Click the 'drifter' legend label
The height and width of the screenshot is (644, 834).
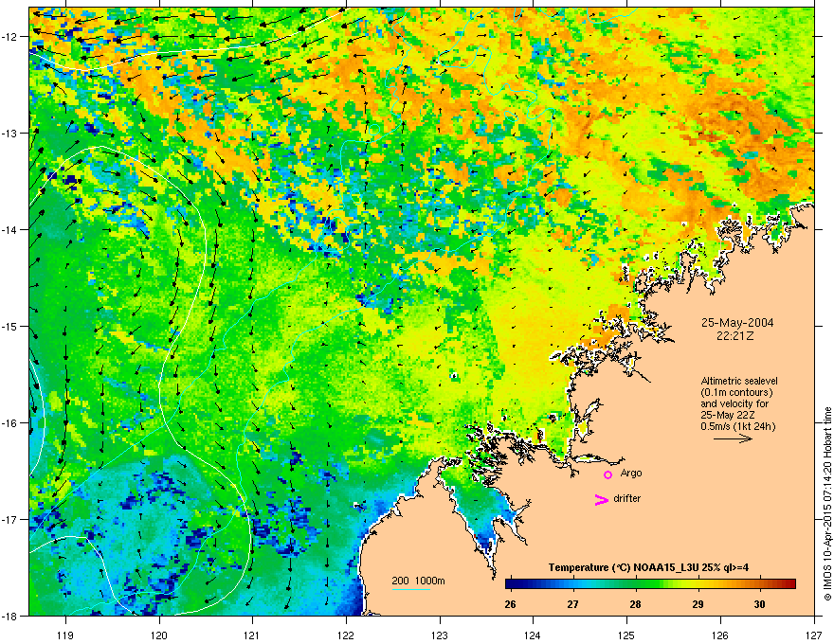click(x=627, y=498)
